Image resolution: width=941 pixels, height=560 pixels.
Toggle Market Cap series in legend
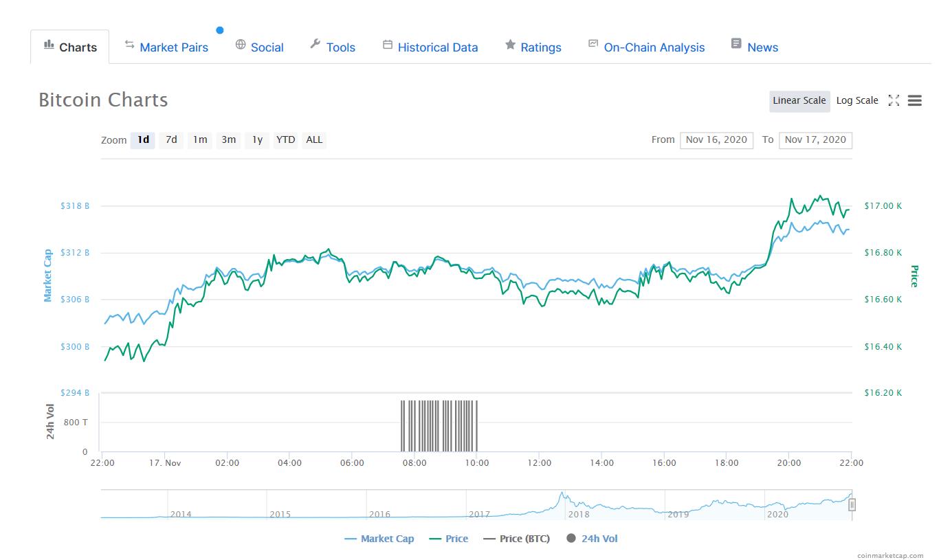379,539
